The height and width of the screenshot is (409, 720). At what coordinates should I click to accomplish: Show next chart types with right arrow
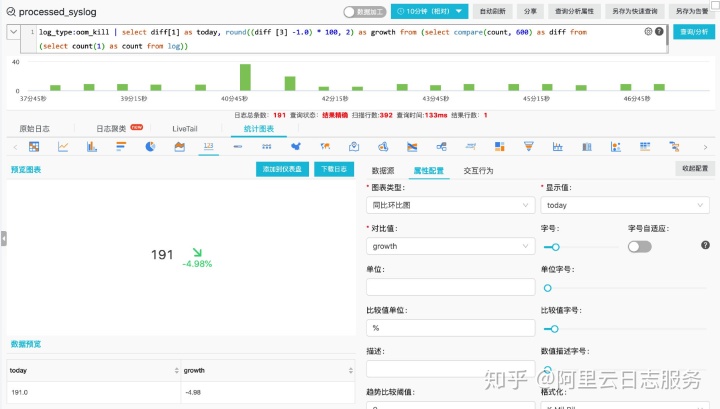705,147
